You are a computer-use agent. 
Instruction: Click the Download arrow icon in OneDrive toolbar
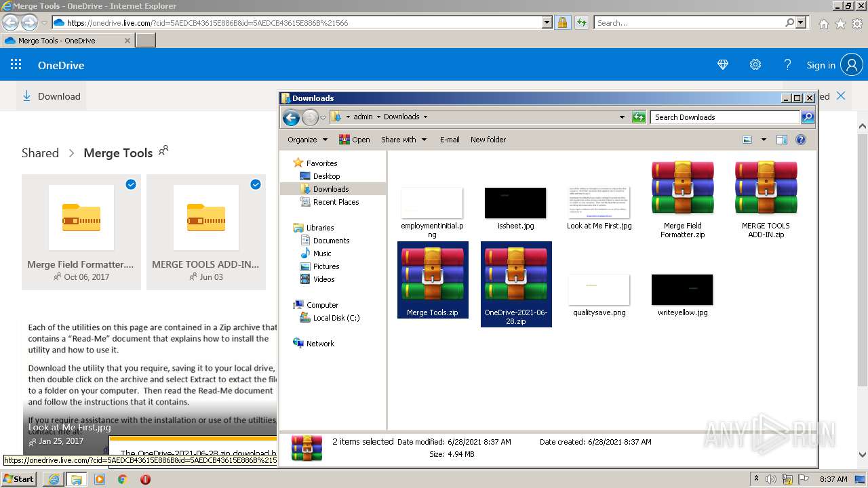[27, 96]
